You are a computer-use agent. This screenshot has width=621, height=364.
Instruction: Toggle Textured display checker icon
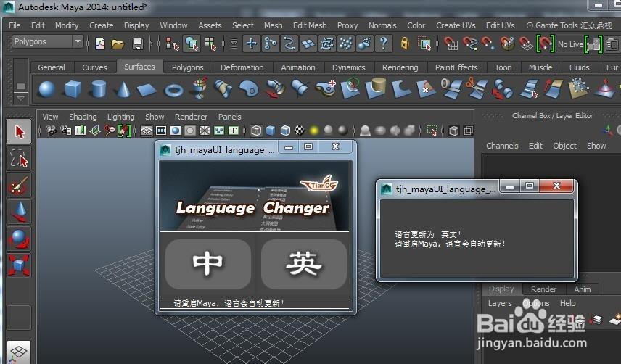point(300,131)
